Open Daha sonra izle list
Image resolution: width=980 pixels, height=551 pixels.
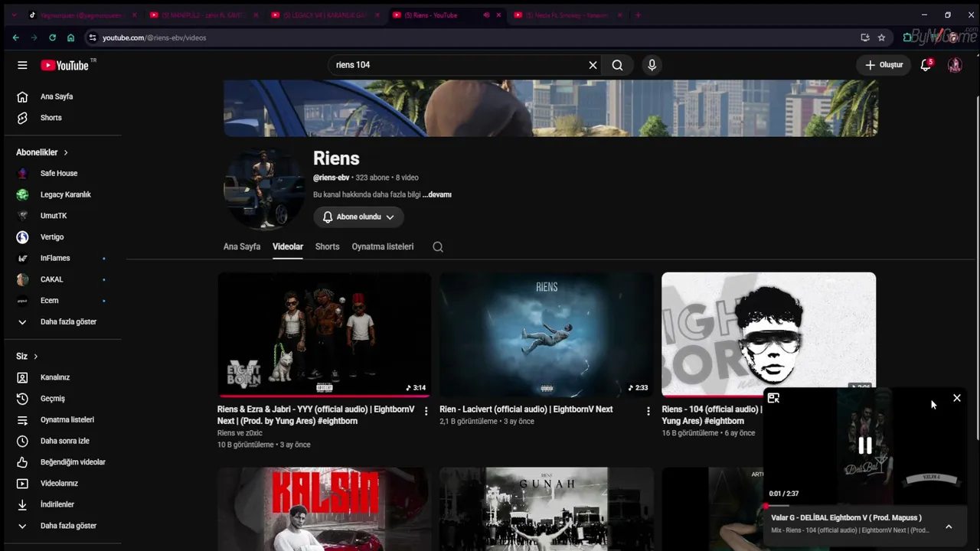click(x=64, y=441)
